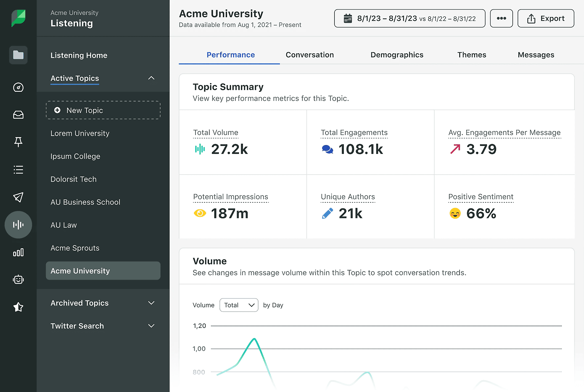584x392 pixels.
Task: Switch to the Conversation tab
Action: point(310,55)
